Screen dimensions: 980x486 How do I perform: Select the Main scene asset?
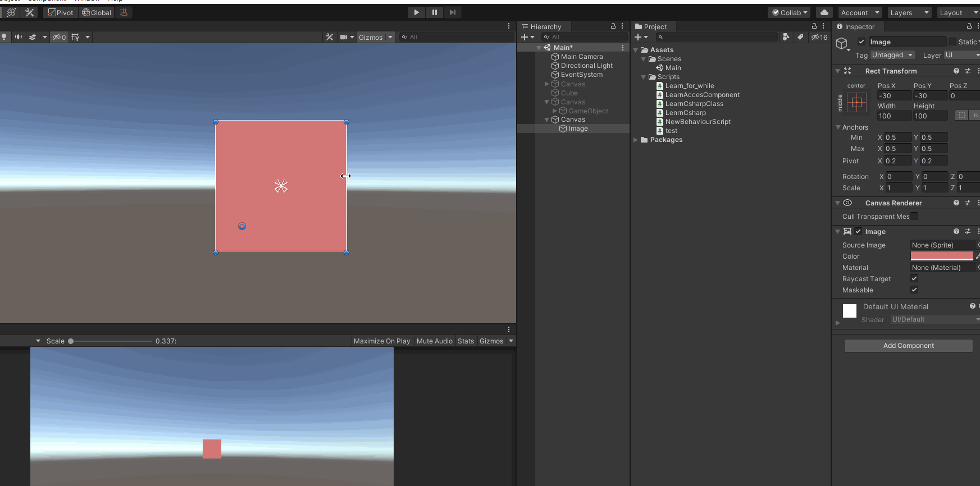673,68
